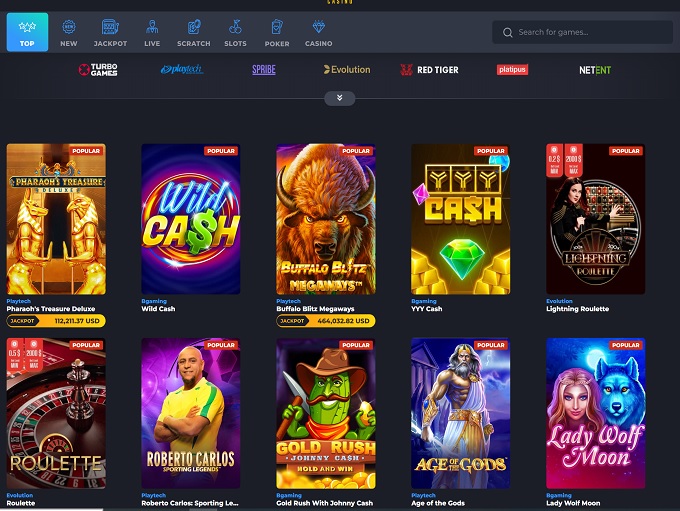Screen dimensions: 680x511
Task: Open Lady Wolf Moon game thumbnail
Action: (x=596, y=413)
